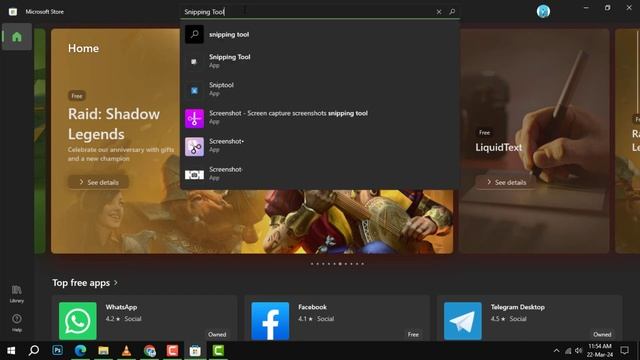
Task: Open the green Camtasia taskbar icon
Action: [218, 351]
